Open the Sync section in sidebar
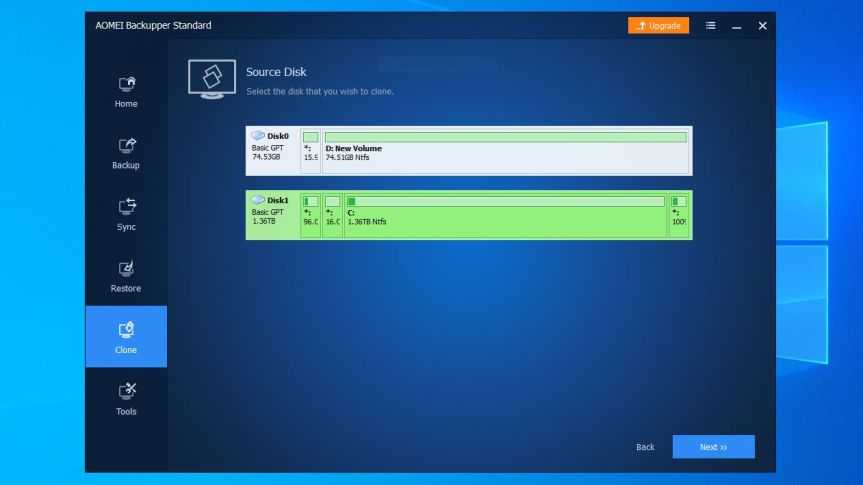The width and height of the screenshot is (863, 485). [x=126, y=215]
